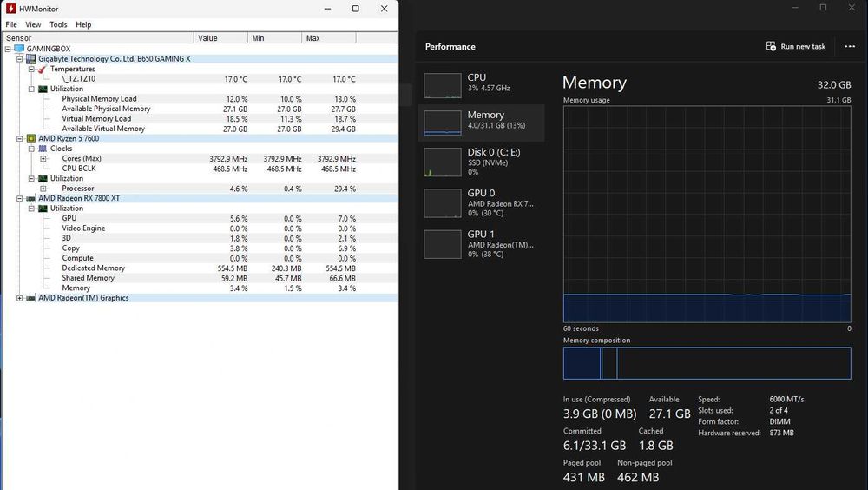Click the 6.1/33.1 GB Committed value
Screen dimensions: 868x490
click(595, 446)
